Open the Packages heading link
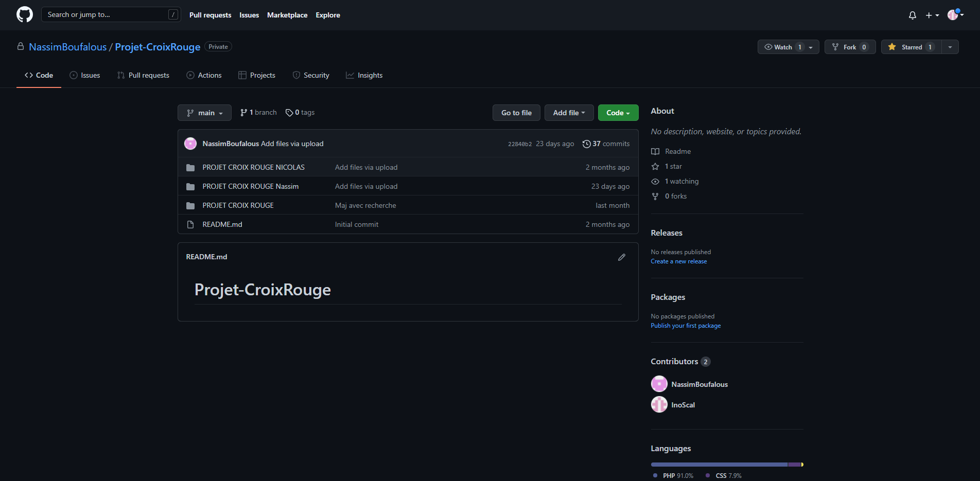The image size is (980, 481). tap(668, 297)
